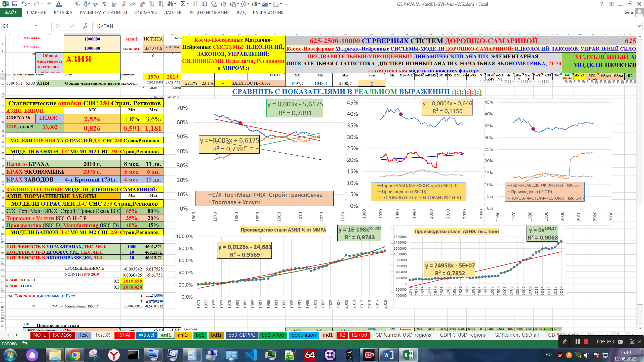Image resolution: width=644 pixels, height=362 pixels.
Task: Switch to the WSteel sheet tab
Action: coord(146,335)
